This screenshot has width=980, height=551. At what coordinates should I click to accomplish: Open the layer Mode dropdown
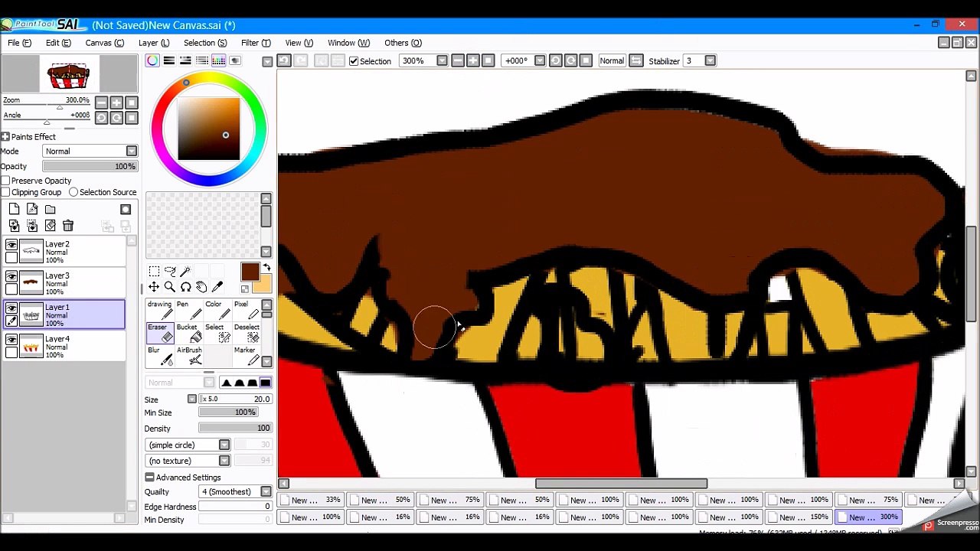pyautogui.click(x=90, y=152)
